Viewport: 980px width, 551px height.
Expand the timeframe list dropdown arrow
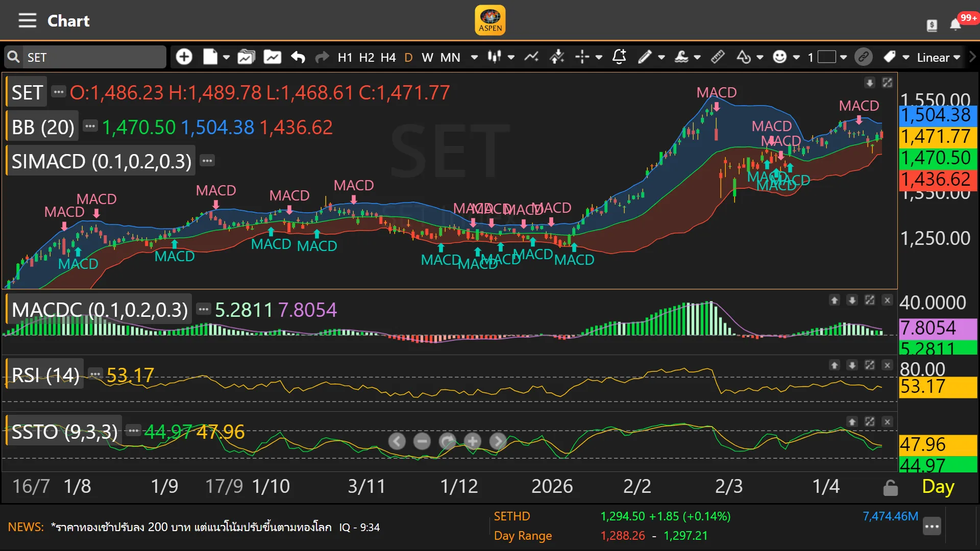(x=474, y=57)
